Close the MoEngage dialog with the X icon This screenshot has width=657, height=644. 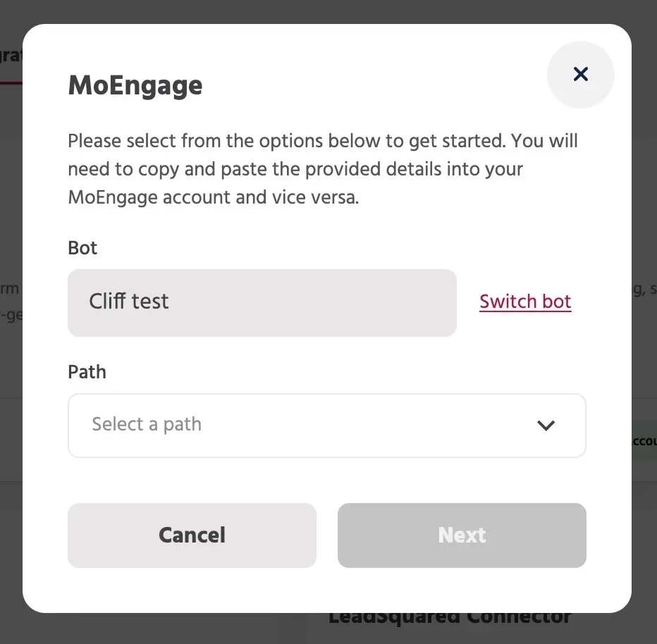pyautogui.click(x=580, y=74)
